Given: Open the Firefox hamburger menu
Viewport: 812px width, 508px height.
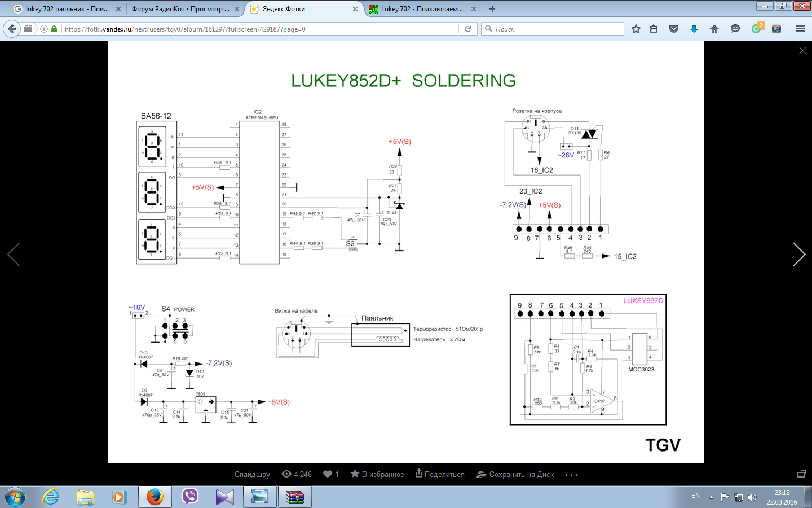Looking at the screenshot, I should [x=800, y=29].
